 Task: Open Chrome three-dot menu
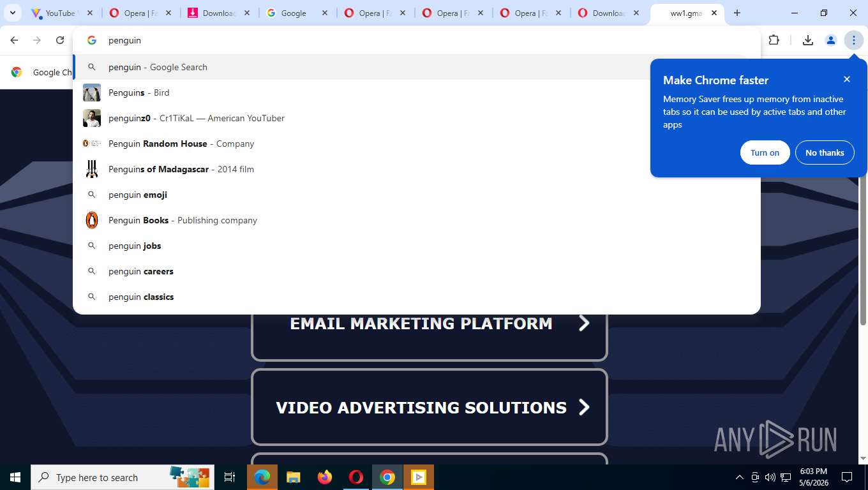pos(853,40)
